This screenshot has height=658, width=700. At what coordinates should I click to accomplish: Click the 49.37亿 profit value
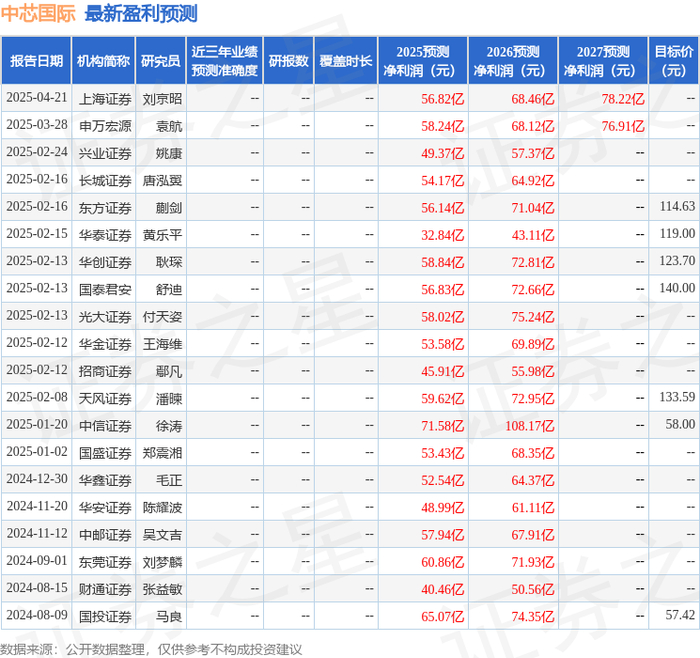click(x=442, y=153)
